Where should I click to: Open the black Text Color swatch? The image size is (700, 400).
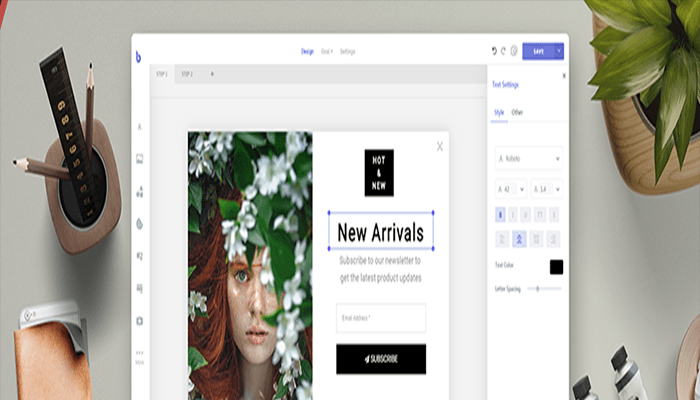[x=556, y=266]
